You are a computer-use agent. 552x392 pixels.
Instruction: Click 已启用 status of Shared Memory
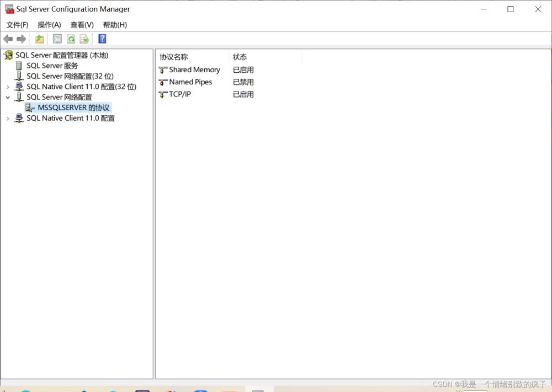click(x=243, y=70)
